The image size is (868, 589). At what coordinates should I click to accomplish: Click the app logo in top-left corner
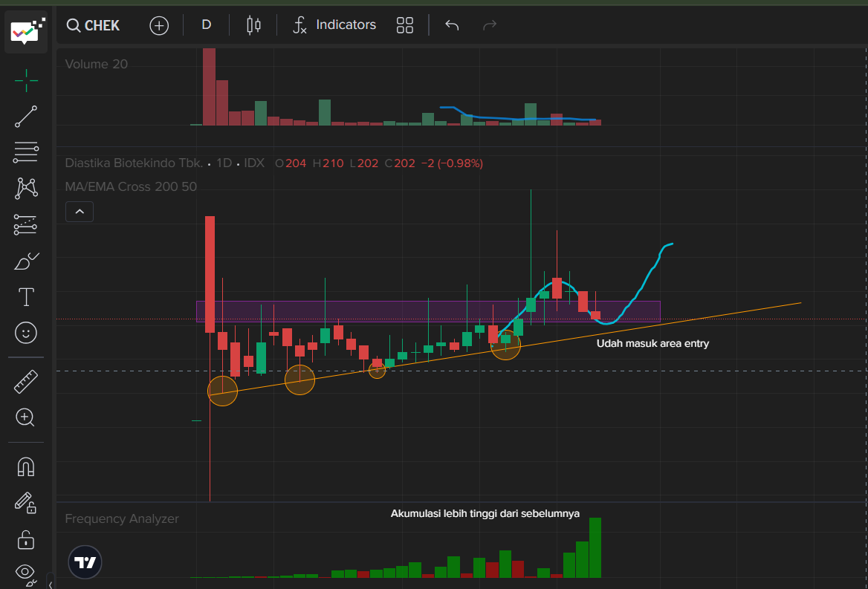[26, 31]
